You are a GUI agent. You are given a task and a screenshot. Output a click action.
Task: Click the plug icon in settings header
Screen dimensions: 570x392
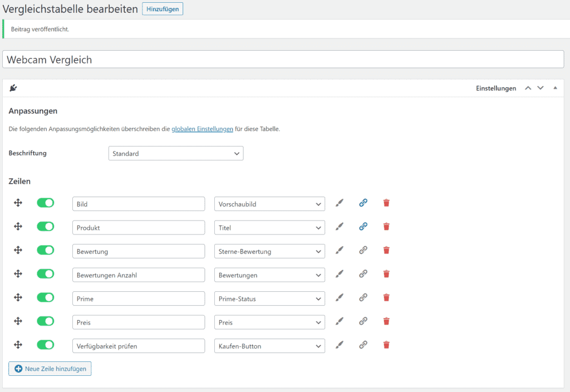pyautogui.click(x=13, y=87)
